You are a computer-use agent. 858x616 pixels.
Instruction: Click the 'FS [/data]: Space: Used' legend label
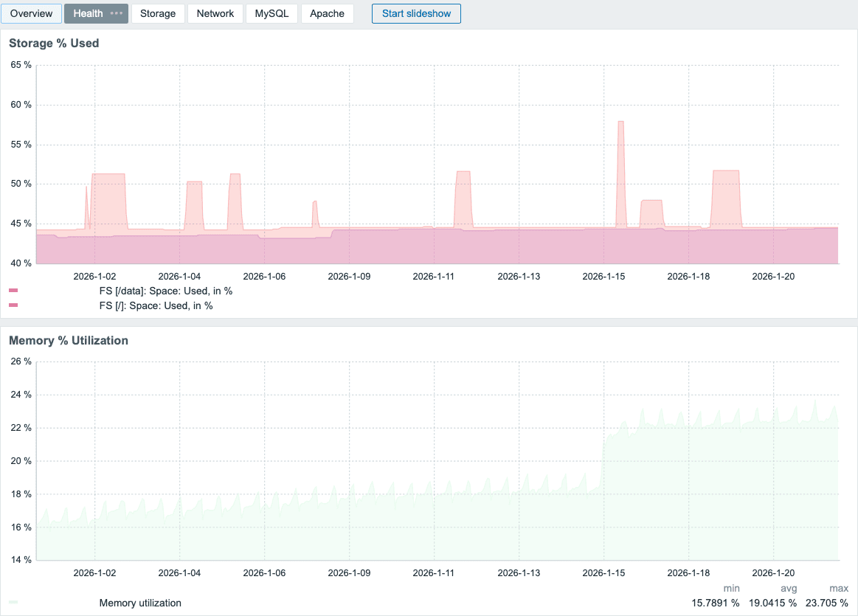165,291
